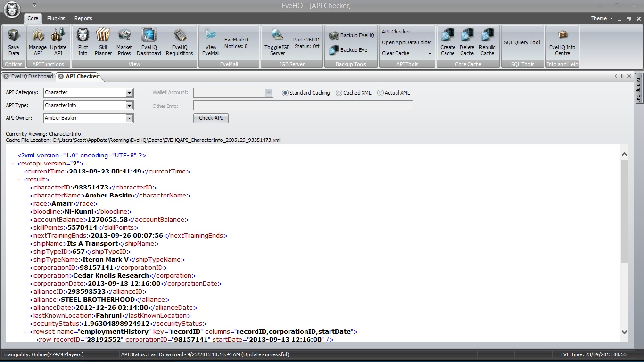Switch to the Core ribbon tab
The image size is (644, 362).
coord(33,18)
